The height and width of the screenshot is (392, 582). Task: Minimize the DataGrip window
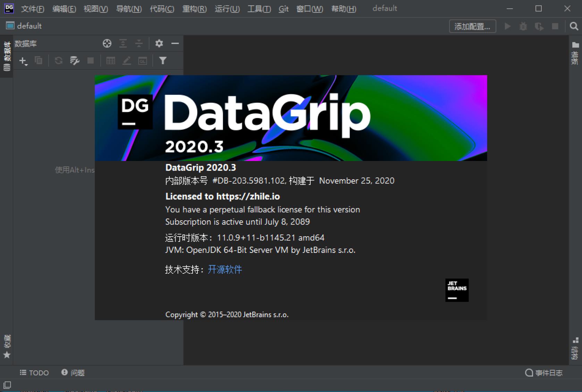509,9
